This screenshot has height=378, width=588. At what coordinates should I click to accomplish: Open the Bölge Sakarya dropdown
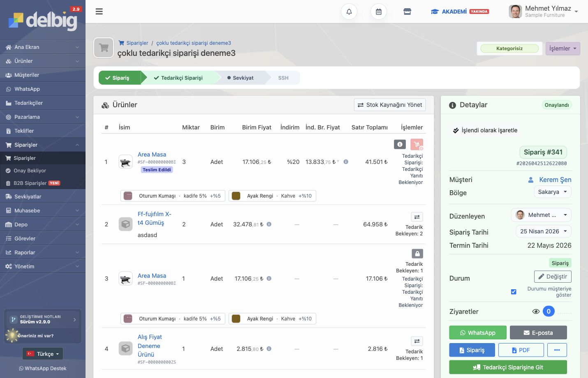tap(553, 192)
